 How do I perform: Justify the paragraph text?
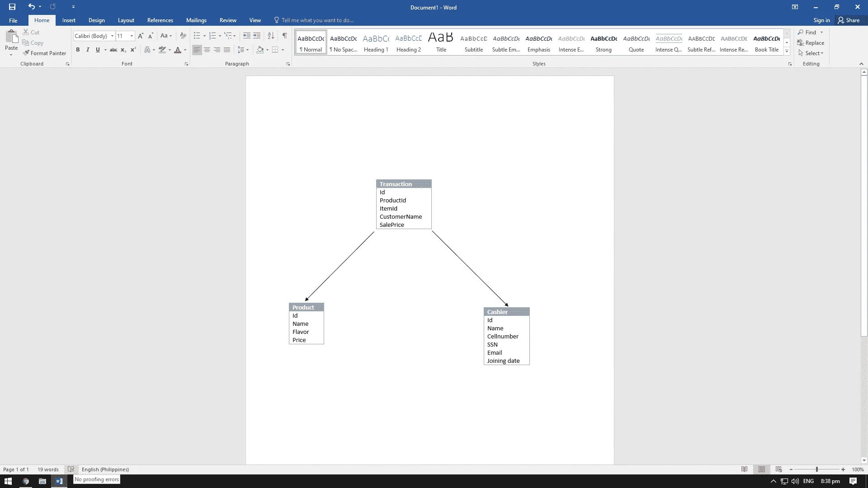coord(227,50)
